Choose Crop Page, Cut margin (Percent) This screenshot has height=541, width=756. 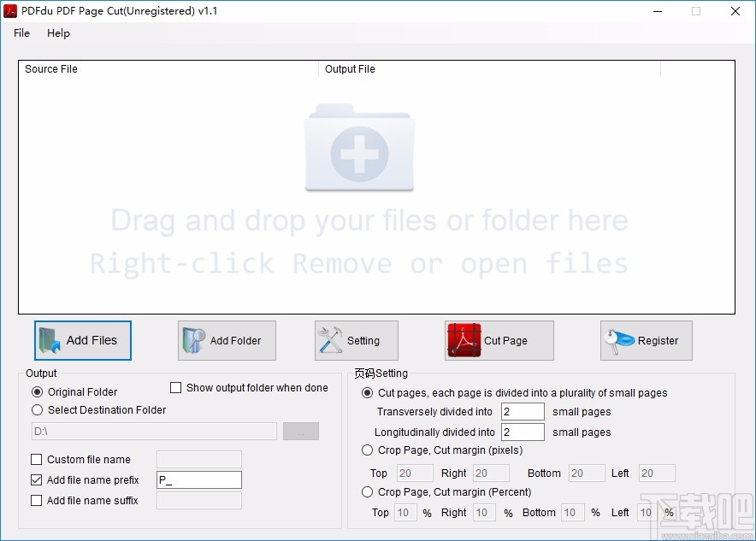(367, 491)
